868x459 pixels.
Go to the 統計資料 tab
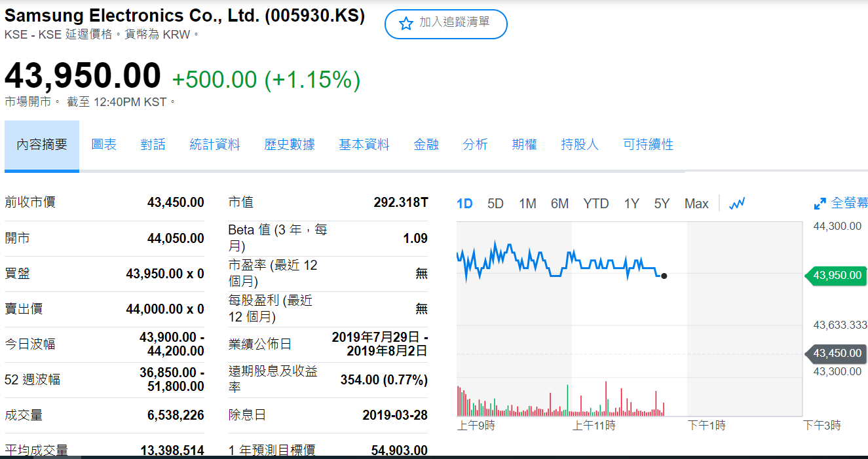(x=215, y=145)
